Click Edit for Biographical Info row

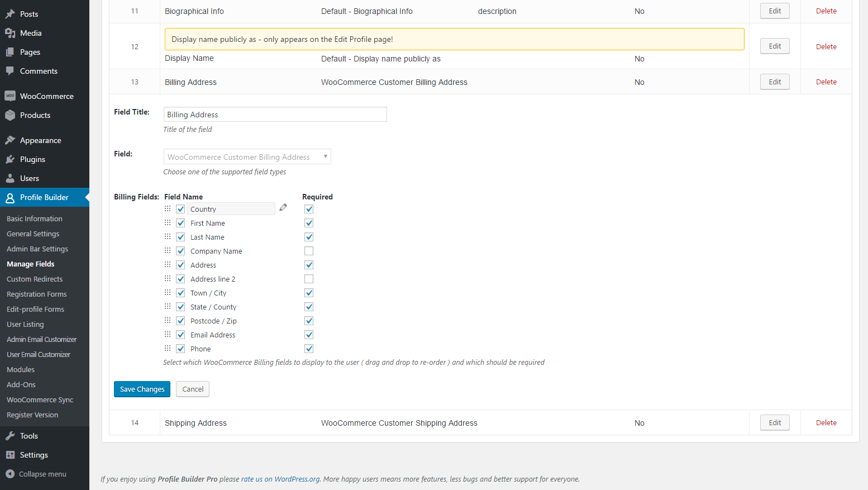(x=775, y=11)
